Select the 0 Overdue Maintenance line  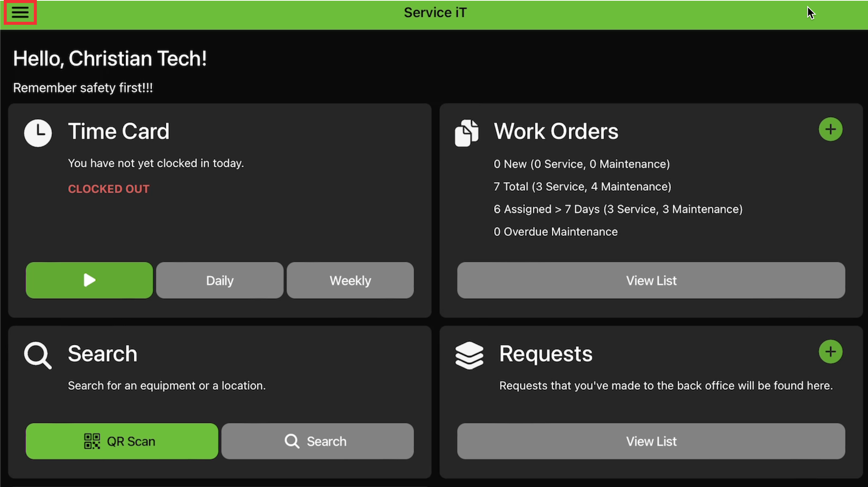555,232
